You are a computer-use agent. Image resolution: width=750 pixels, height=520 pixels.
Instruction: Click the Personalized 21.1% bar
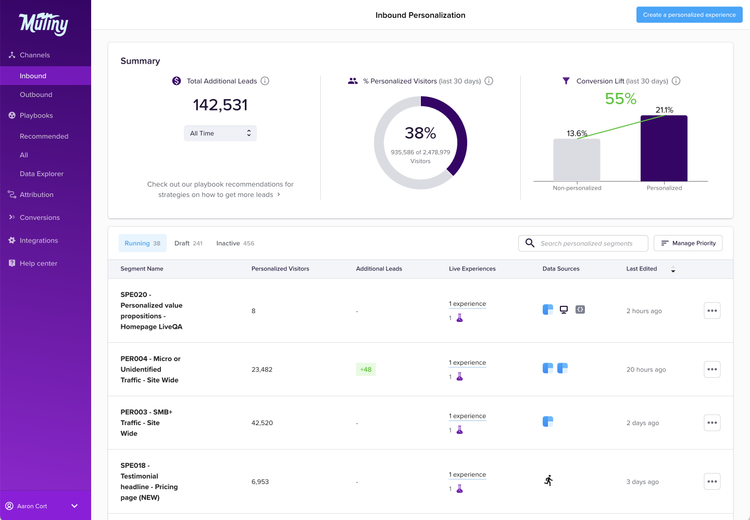[x=664, y=148]
